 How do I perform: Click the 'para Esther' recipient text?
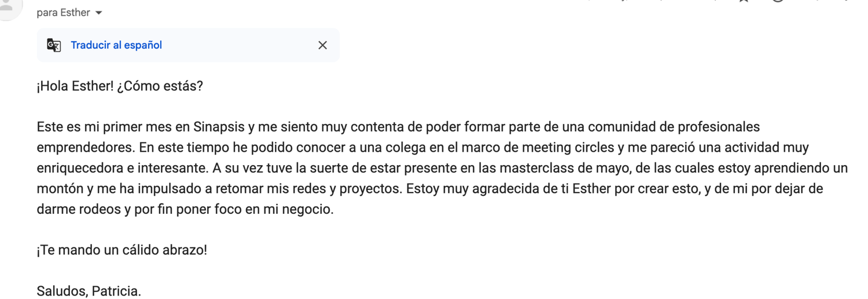click(x=64, y=13)
